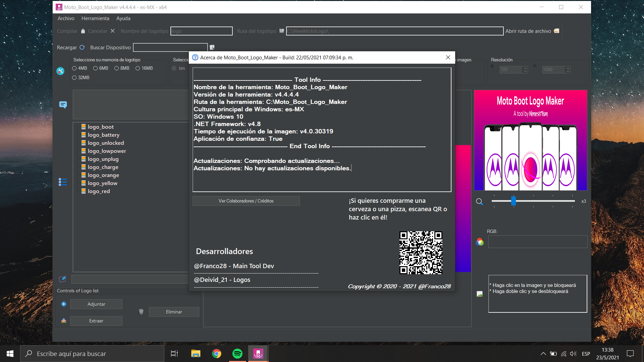
Task: Open Spotify from the taskbar
Action: pos(237,354)
